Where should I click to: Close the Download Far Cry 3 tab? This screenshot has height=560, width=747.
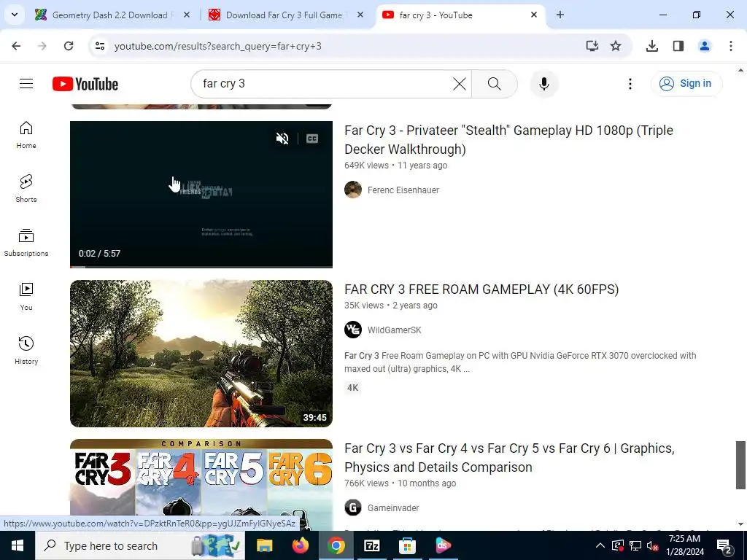click(x=360, y=15)
